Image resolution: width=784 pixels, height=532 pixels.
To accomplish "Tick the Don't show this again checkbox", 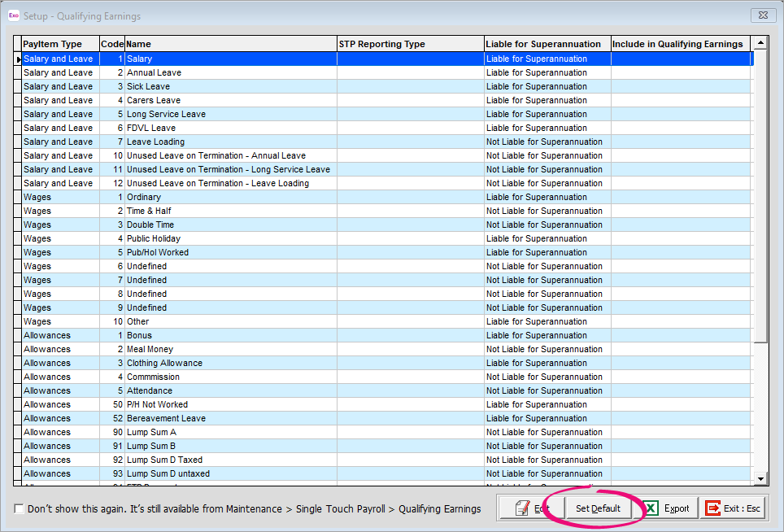I will tap(19, 509).
